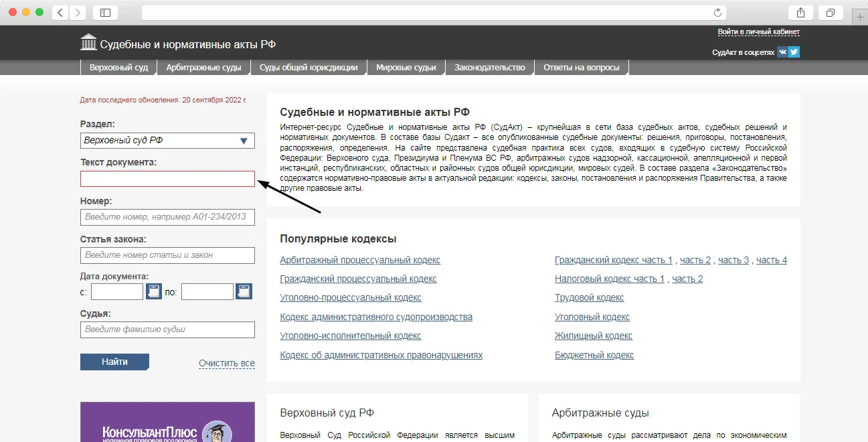Show all tabs overview icon
868x442 pixels.
(830, 13)
